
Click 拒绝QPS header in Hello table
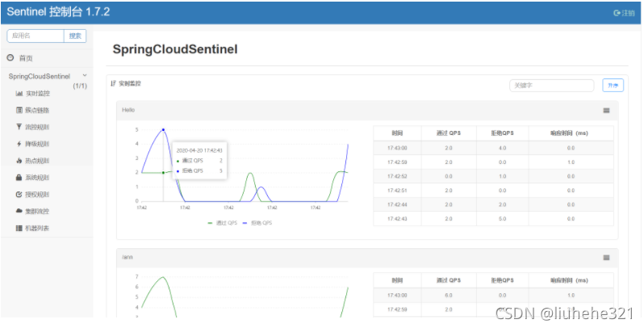tap(502, 133)
